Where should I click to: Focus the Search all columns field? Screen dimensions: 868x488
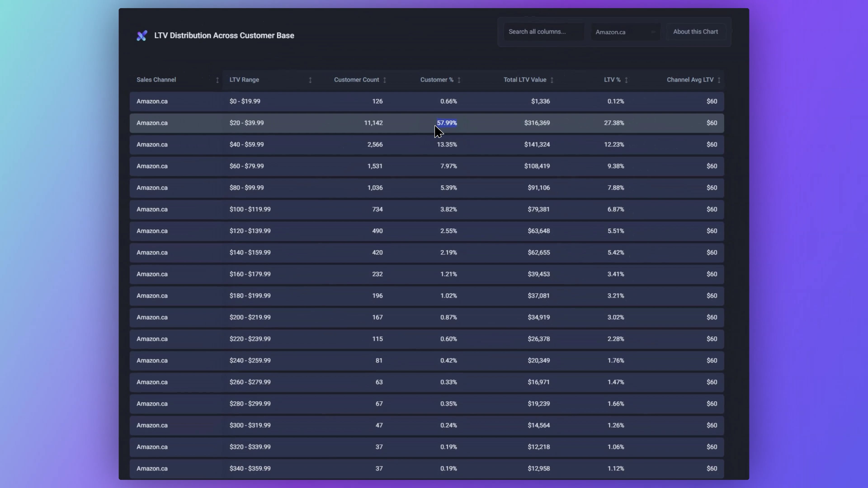[x=544, y=32]
